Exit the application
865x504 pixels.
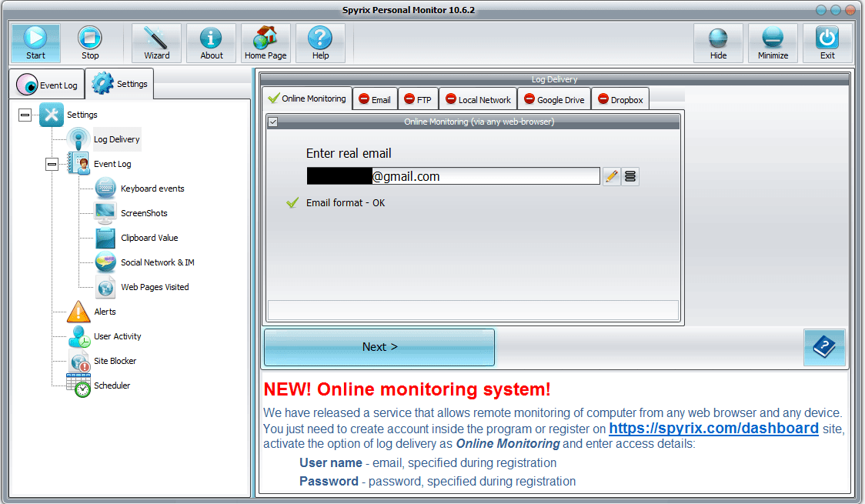point(827,43)
